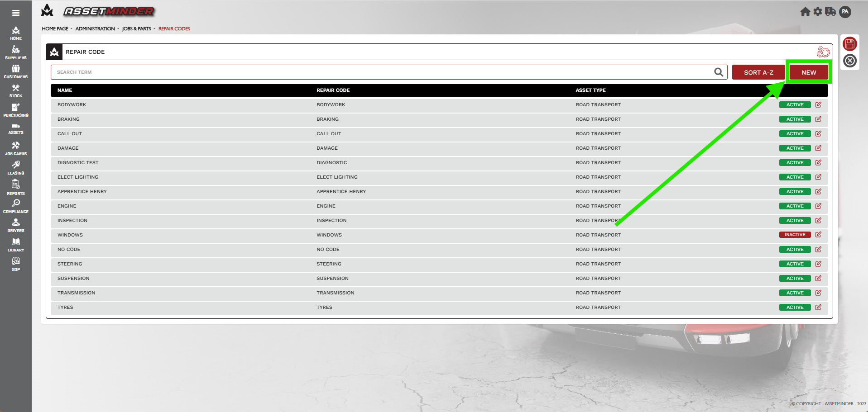Viewport: 868px width, 412px height.
Task: Click the circled X cancel icon
Action: [850, 61]
